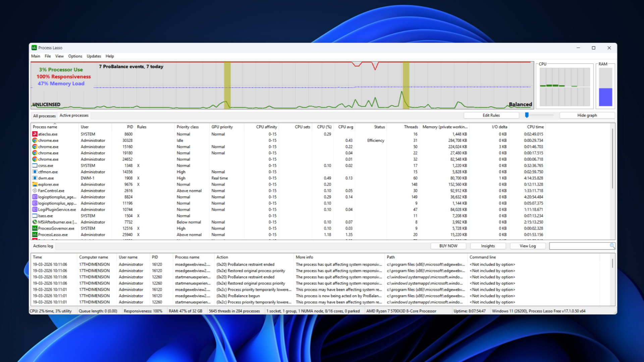Select the Actions log tab

[43, 246]
